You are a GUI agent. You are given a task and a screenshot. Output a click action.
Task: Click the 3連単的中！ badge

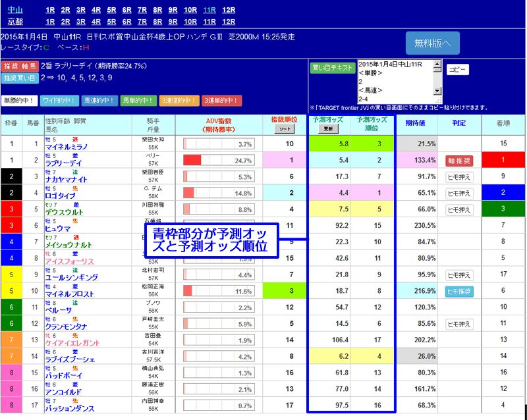[x=221, y=101]
